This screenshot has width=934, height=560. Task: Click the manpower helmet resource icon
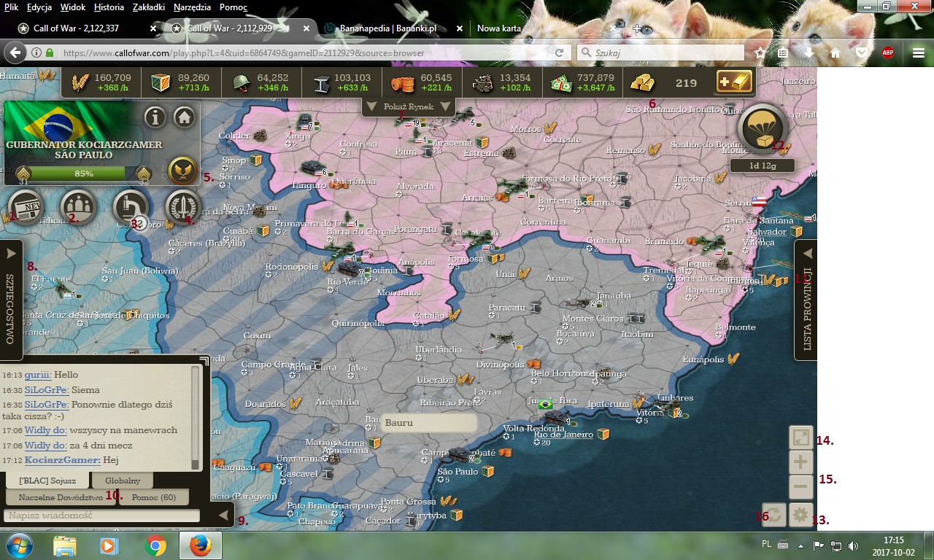(242, 83)
